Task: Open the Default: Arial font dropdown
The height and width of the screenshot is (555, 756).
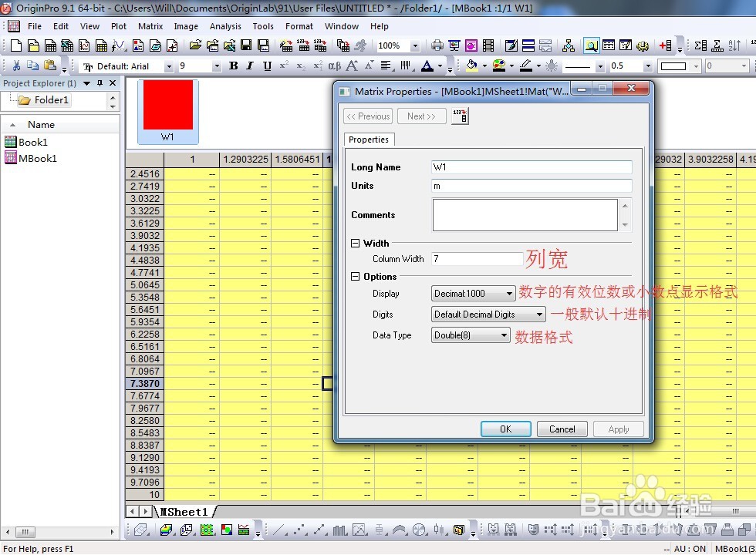Action: tap(169, 66)
